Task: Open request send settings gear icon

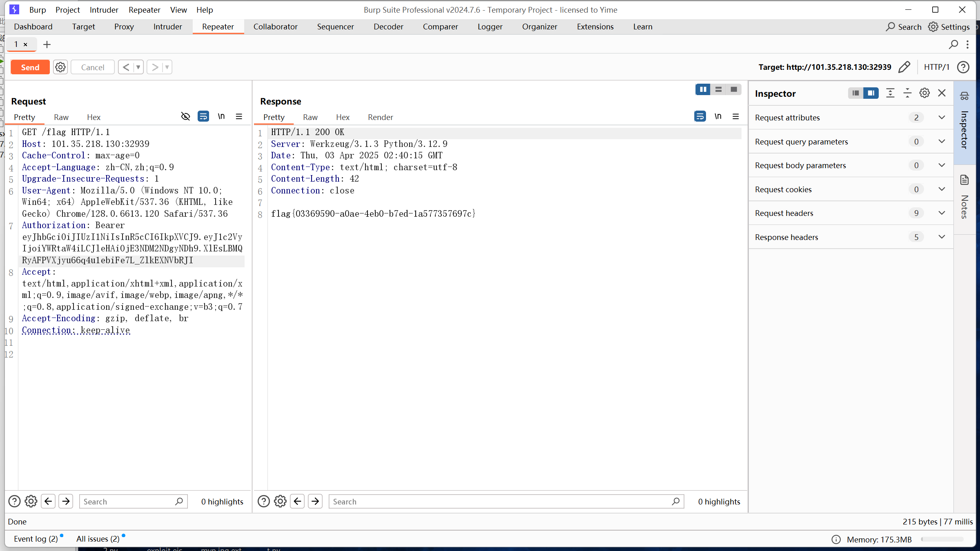Action: tap(60, 67)
